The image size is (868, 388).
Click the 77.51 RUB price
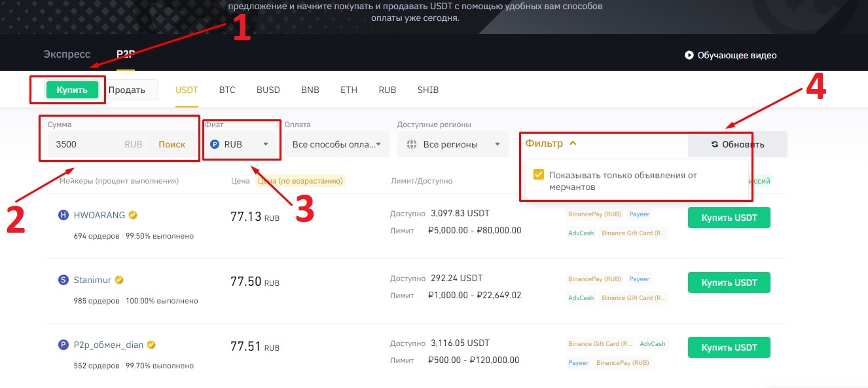[255, 347]
